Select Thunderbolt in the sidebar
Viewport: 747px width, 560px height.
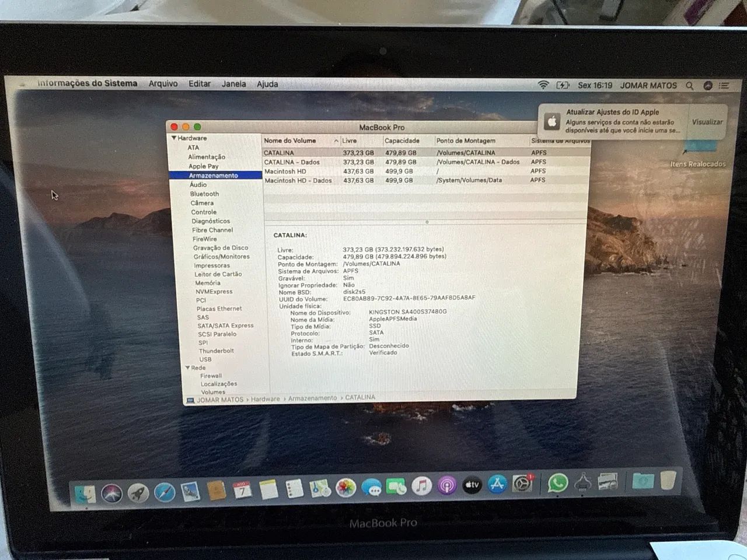pyautogui.click(x=217, y=351)
